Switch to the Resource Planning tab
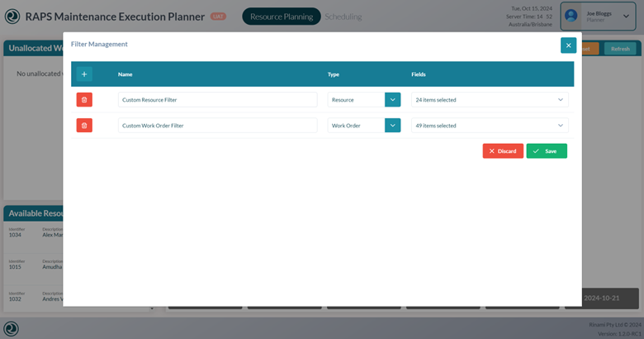 tap(281, 17)
